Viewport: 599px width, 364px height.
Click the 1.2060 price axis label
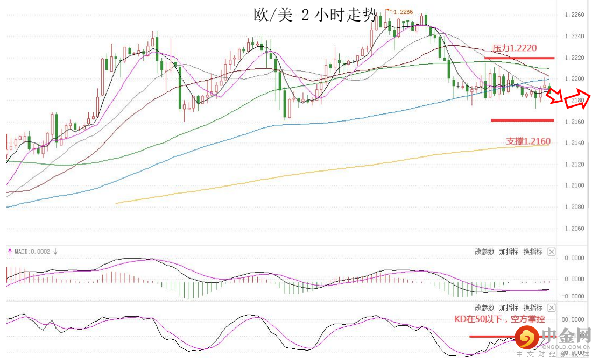click(575, 229)
